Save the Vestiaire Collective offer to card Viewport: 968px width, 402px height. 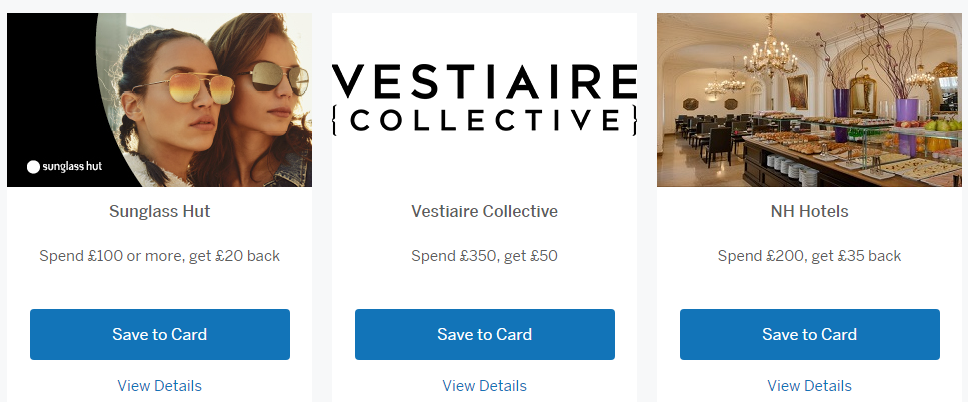click(484, 334)
